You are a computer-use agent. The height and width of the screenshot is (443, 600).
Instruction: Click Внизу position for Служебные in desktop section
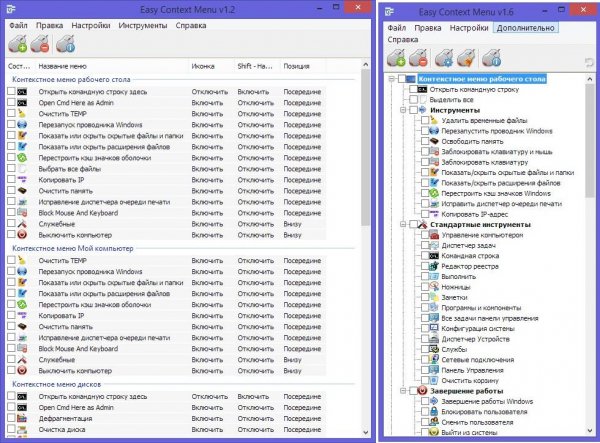tap(292, 224)
